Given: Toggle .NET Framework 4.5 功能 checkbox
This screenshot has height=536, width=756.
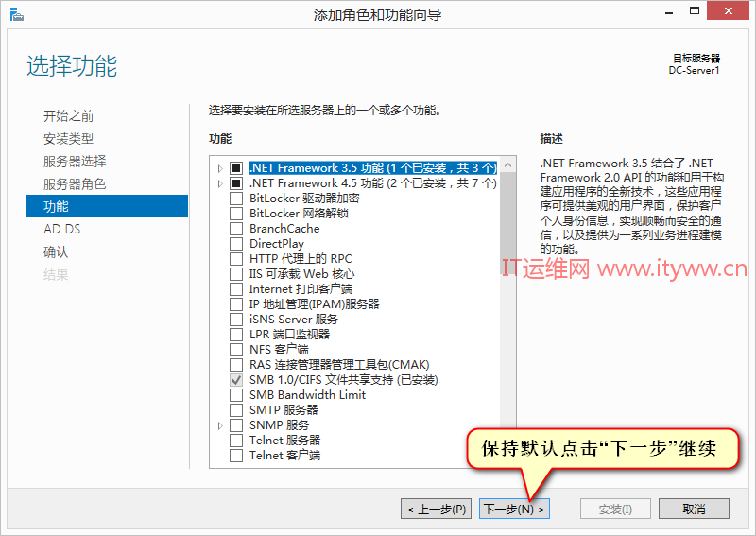Looking at the screenshot, I should (236, 183).
